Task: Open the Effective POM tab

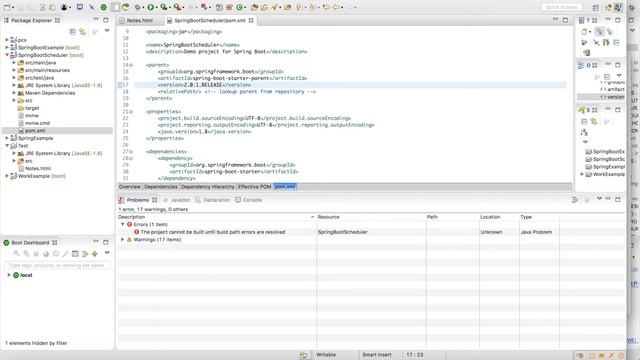Action: [254, 187]
